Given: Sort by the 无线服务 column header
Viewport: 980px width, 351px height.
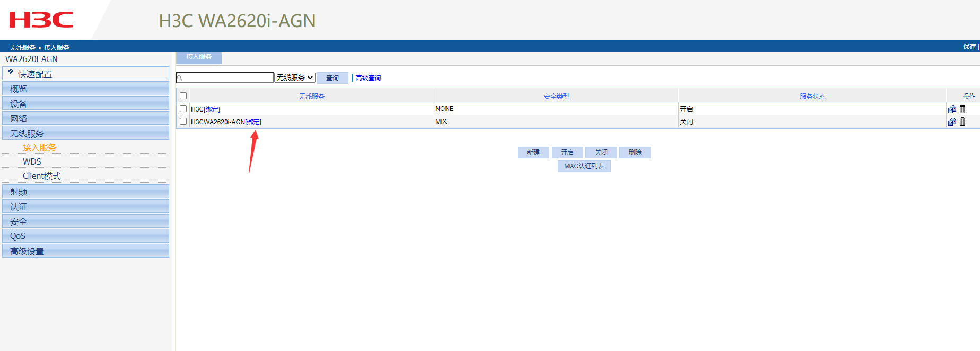Looking at the screenshot, I should (312, 97).
